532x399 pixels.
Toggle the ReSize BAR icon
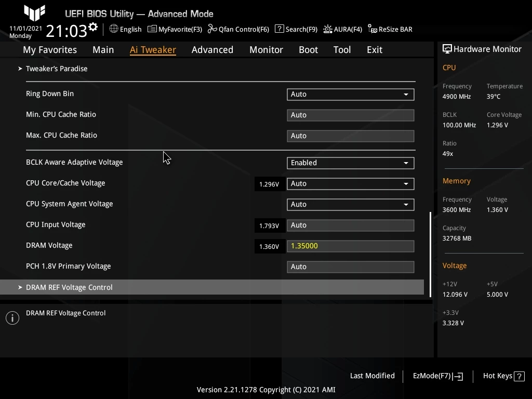(x=372, y=29)
